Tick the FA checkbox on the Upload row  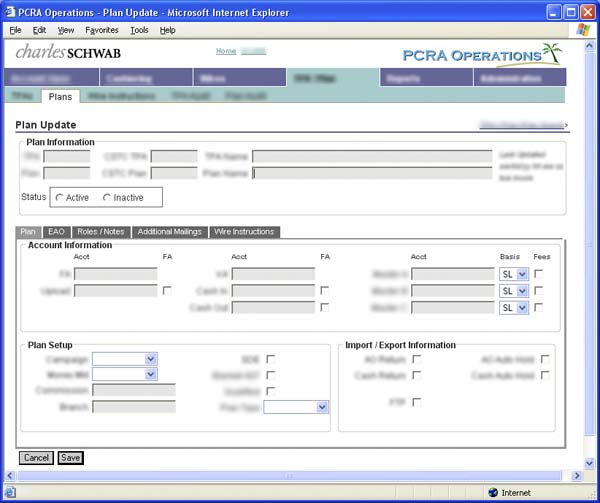coord(167,291)
